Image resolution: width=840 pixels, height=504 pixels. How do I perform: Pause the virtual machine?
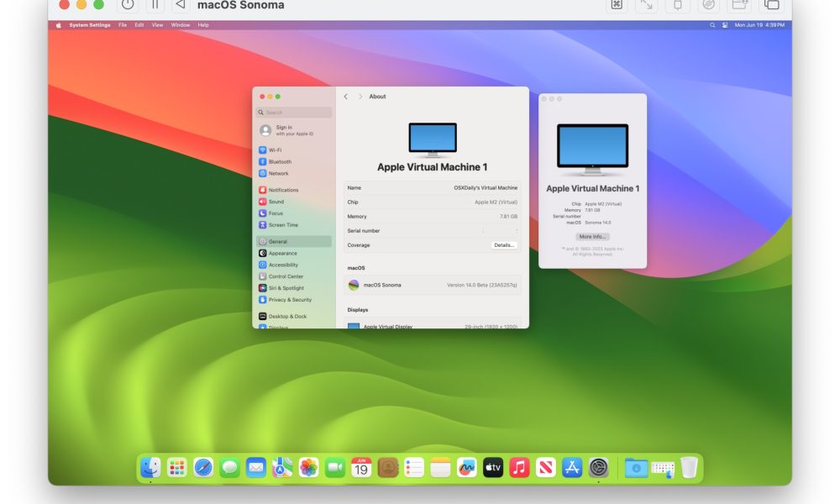pos(155,5)
